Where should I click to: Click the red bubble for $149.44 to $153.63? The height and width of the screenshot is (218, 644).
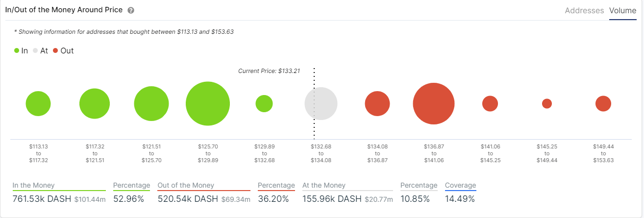(x=603, y=104)
